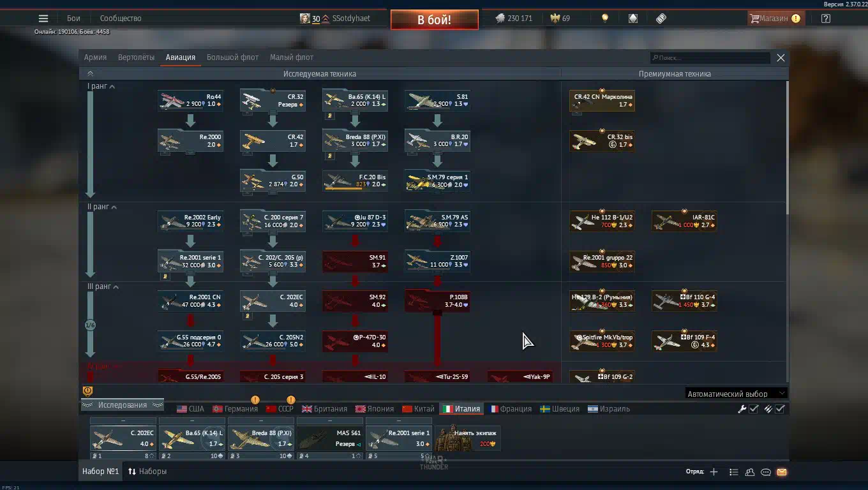Collapse tree with double chevron above I ранг
This screenshot has height=490, width=868.
click(x=90, y=73)
